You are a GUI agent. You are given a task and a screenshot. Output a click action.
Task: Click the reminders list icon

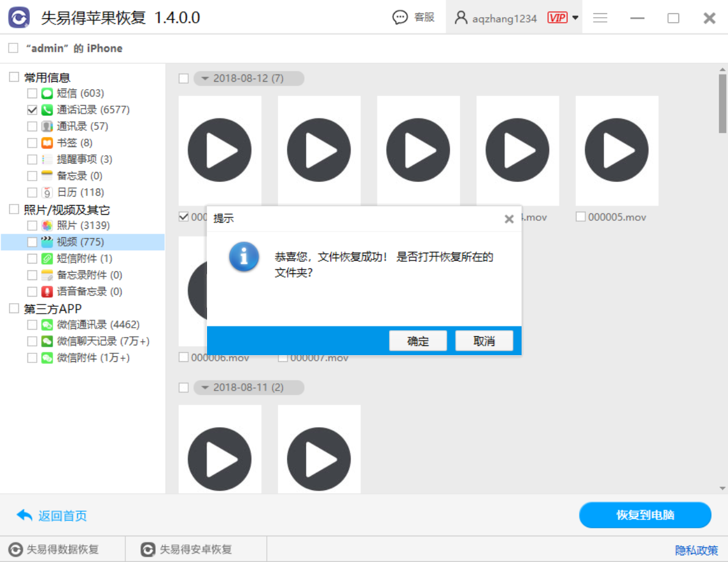click(x=47, y=159)
